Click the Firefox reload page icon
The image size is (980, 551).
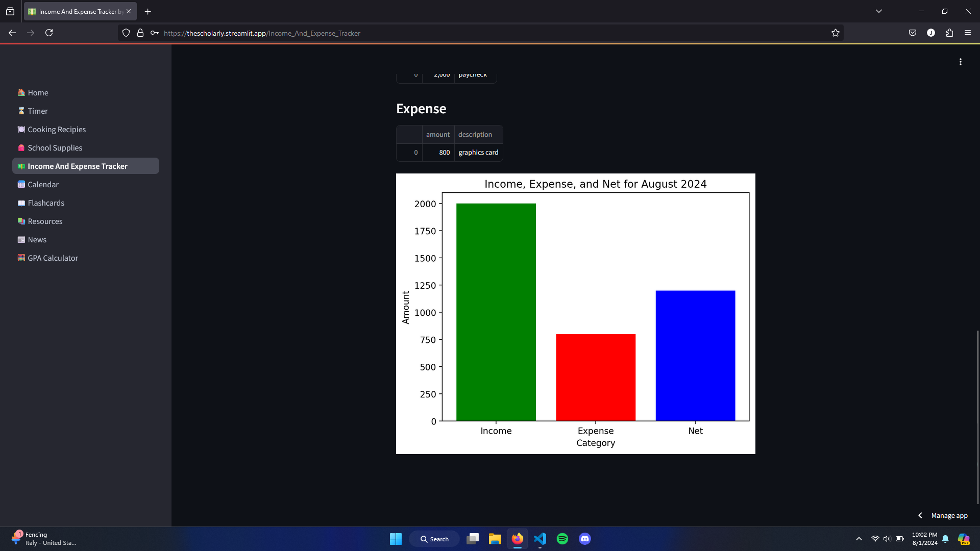(x=49, y=33)
